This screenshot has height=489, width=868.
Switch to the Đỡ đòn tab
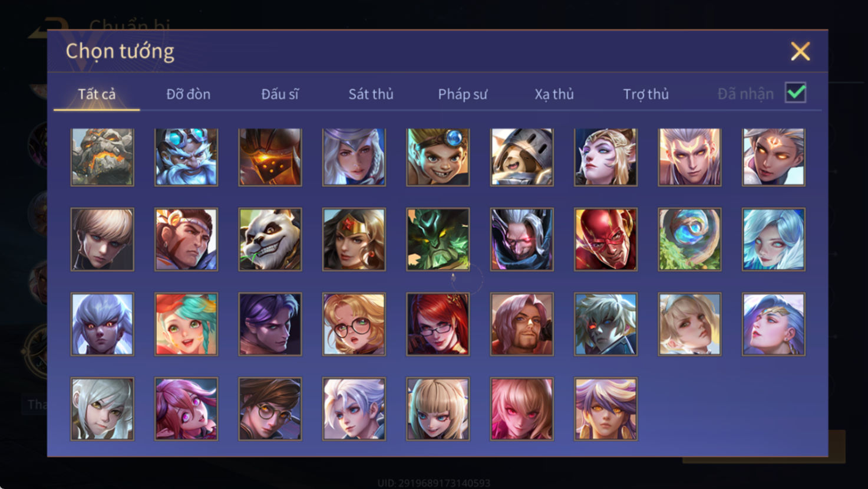click(188, 94)
